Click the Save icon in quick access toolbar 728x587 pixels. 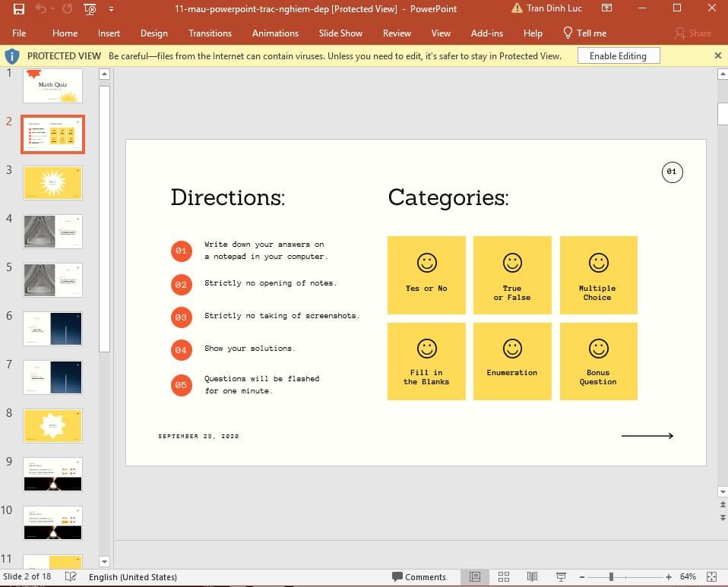click(19, 9)
